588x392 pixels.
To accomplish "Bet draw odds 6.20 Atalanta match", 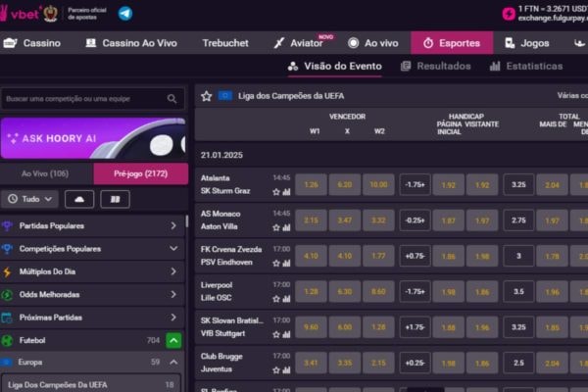I will [345, 184].
